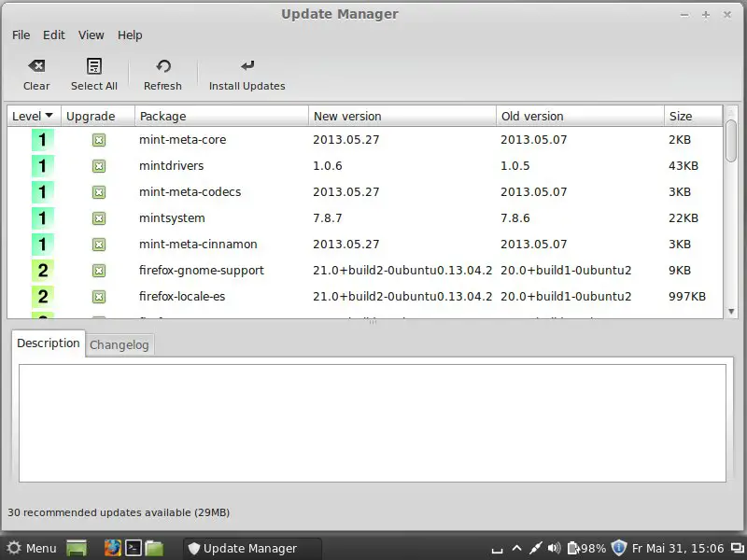Click the Clear toolbar icon

coord(36,66)
